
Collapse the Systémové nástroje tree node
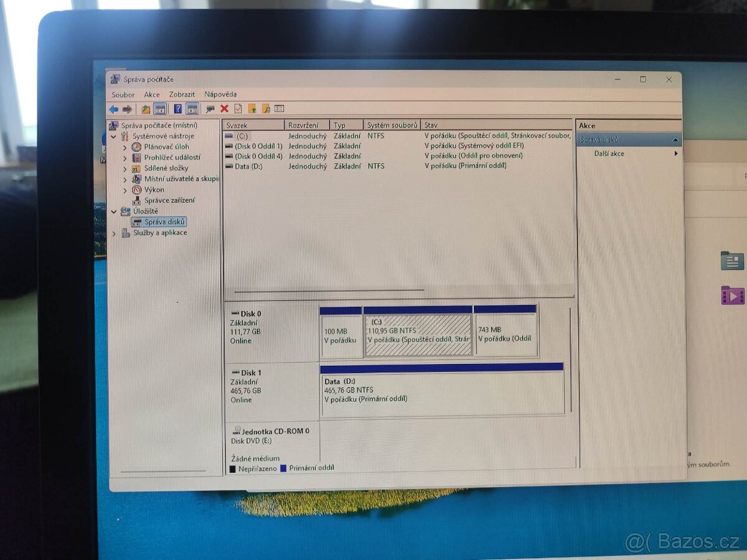point(113,136)
